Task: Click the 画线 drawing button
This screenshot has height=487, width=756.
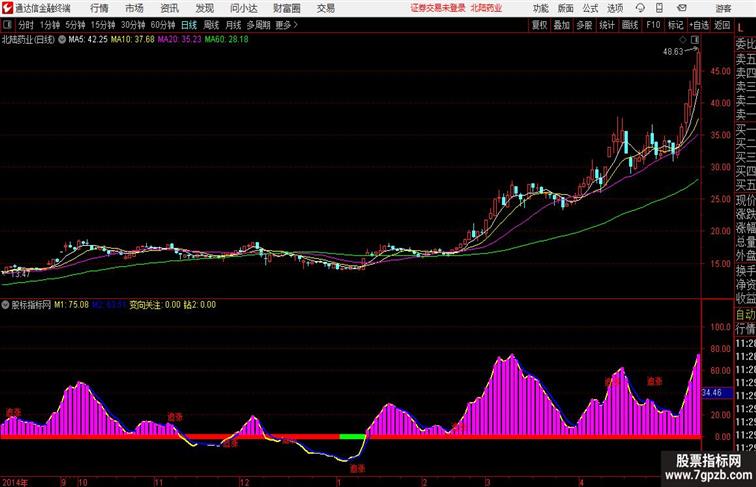Action: tap(630, 25)
